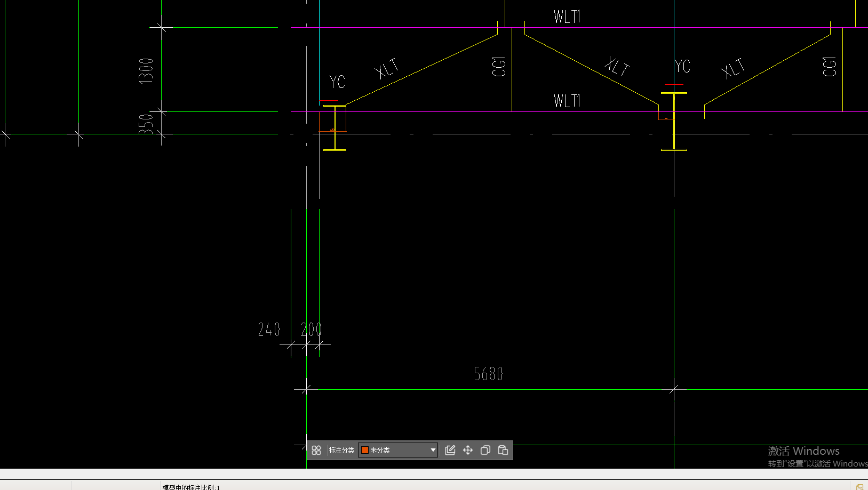This screenshot has height=490, width=868.
Task: Activate the move tool with four arrows
Action: [468, 450]
